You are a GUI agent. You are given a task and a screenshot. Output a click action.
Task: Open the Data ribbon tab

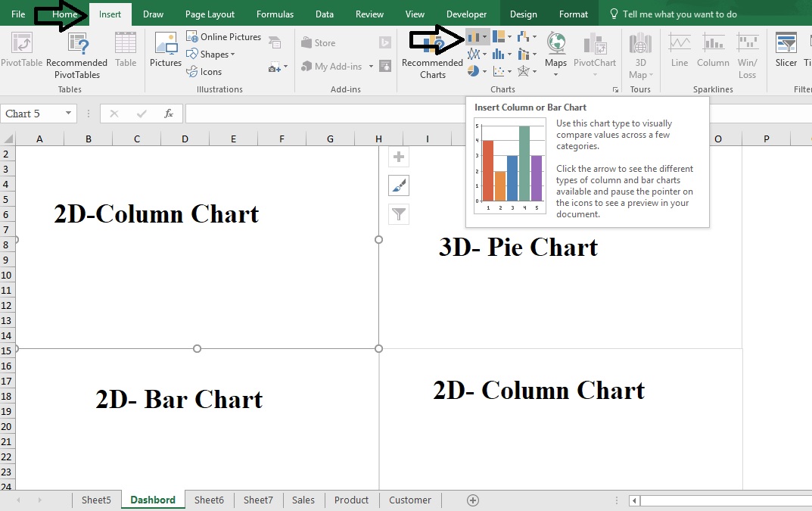pos(325,14)
